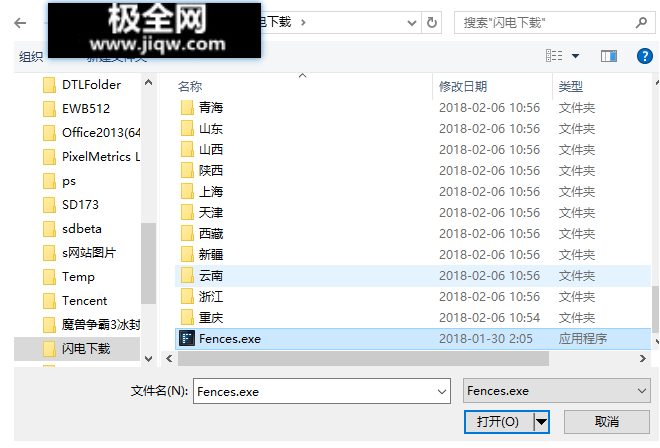This screenshot has height=448, width=660.
Task: Click the search 闪电下载 input box
Action: coord(545,21)
